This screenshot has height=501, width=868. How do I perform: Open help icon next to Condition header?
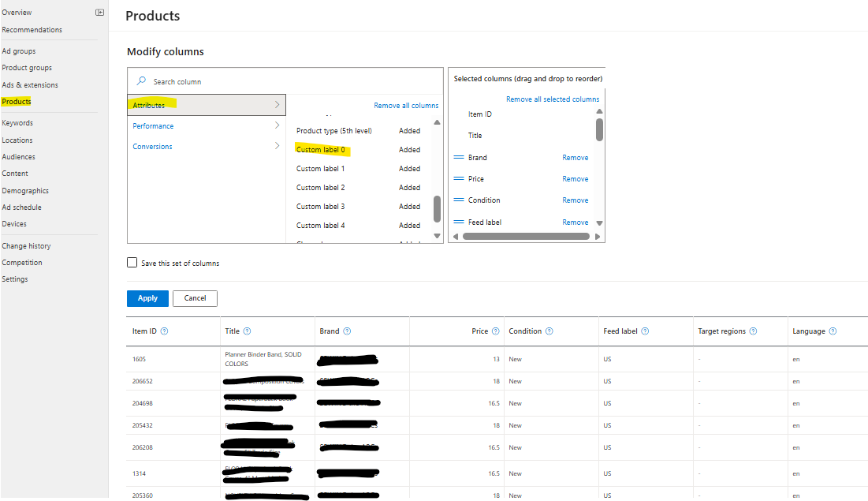(x=549, y=331)
